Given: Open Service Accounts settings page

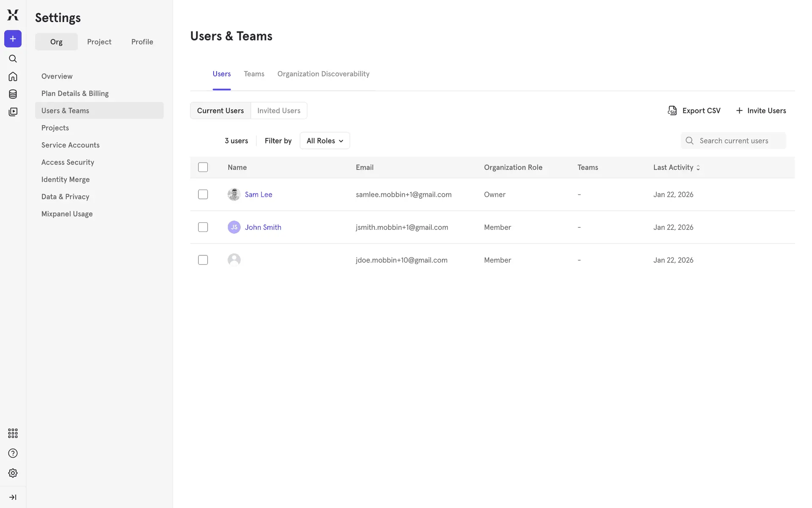Looking at the screenshot, I should [71, 145].
